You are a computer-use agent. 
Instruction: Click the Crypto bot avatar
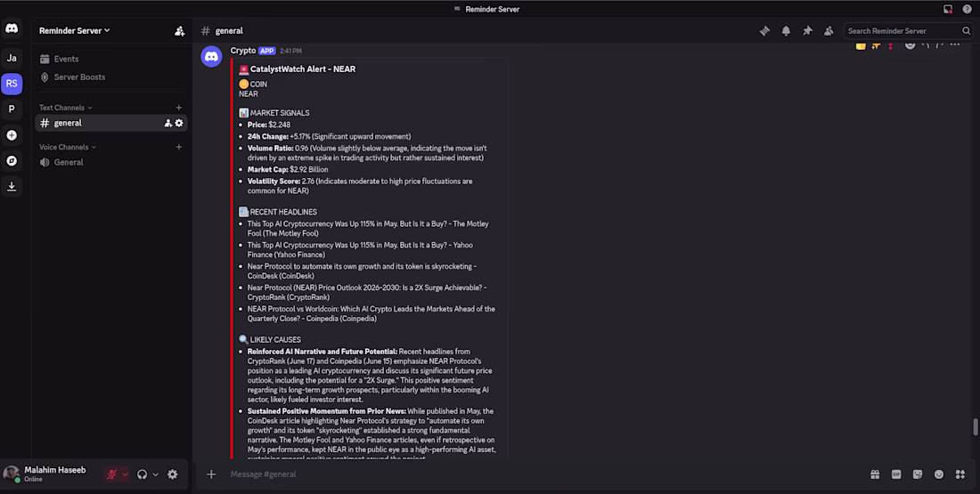tap(211, 56)
